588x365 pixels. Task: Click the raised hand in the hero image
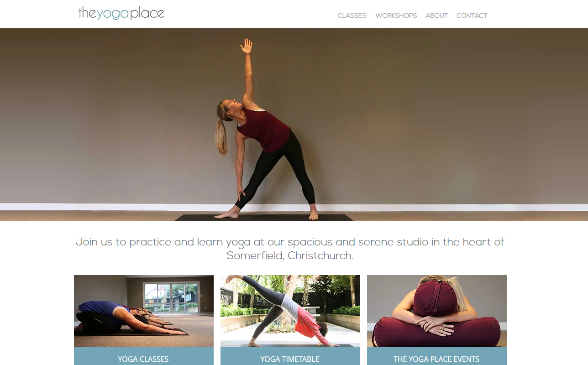247,46
